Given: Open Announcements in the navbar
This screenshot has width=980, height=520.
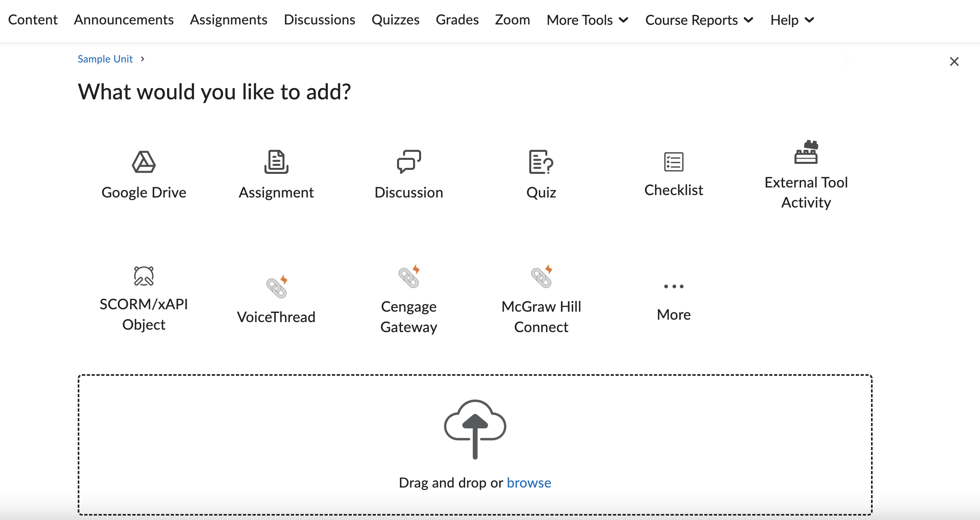Looking at the screenshot, I should tap(123, 20).
